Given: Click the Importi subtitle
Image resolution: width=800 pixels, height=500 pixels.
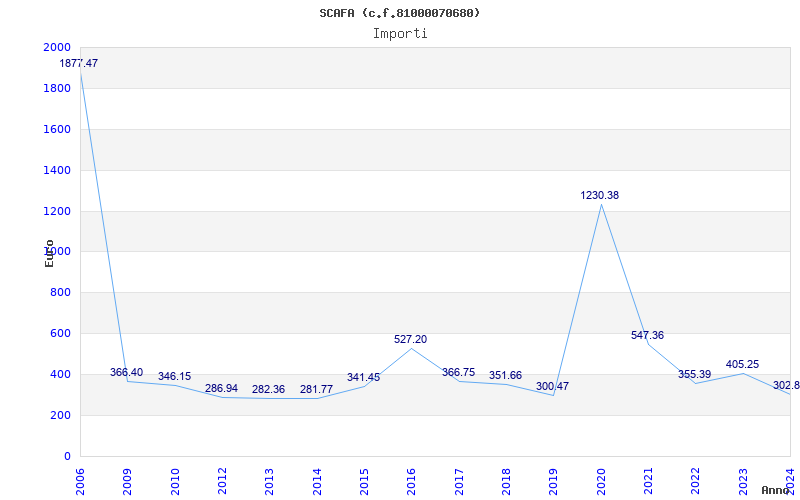Looking at the screenshot, I should tap(400, 34).
